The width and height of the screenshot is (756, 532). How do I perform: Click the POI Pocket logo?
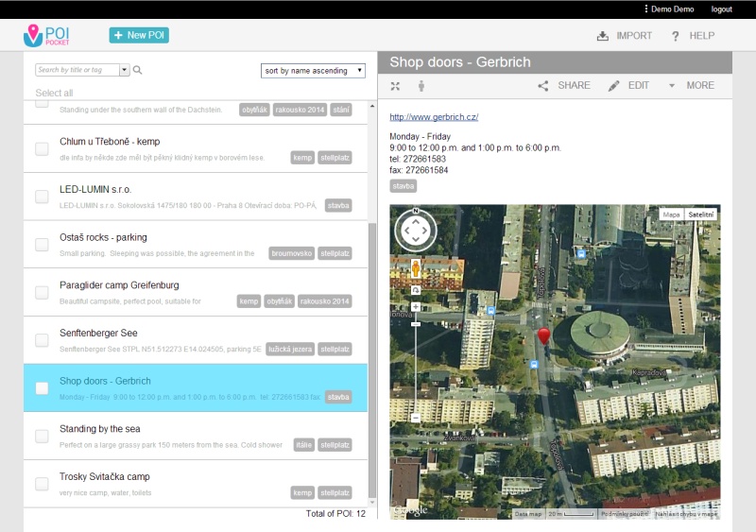pos(46,36)
